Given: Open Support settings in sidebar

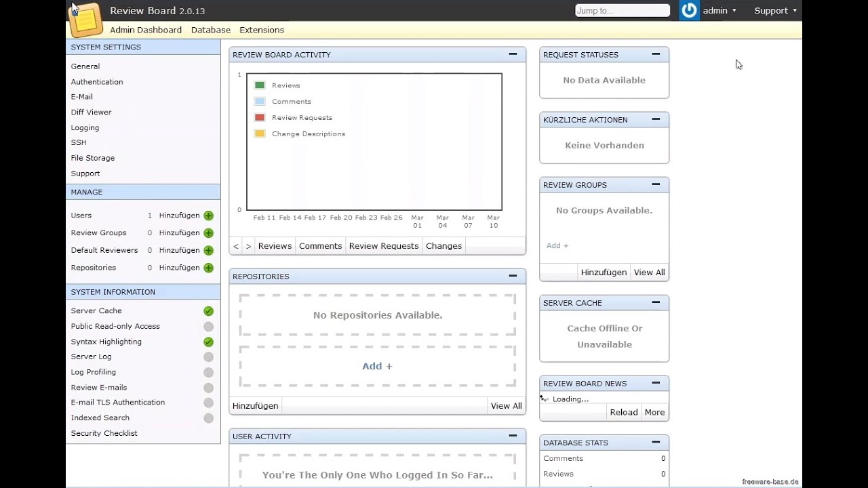Looking at the screenshot, I should click(x=85, y=174).
